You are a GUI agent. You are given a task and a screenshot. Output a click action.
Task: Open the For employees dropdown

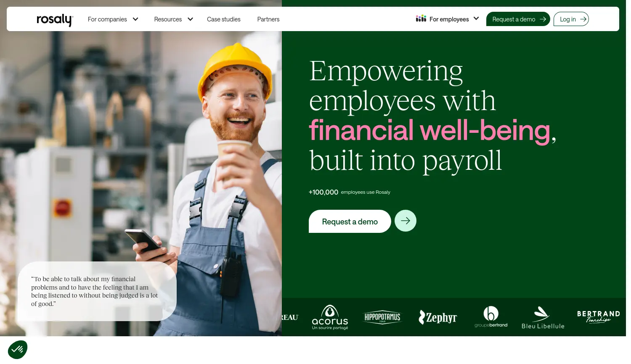448,19
